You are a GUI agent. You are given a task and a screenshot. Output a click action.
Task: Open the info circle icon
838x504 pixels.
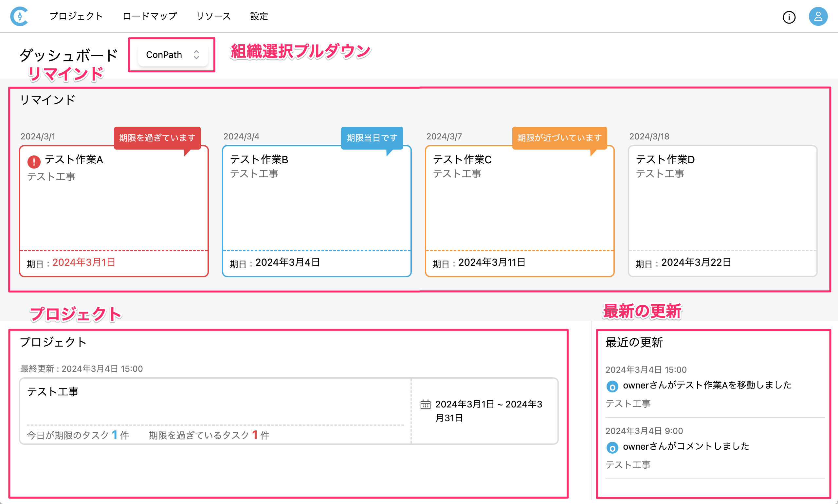coord(789,17)
